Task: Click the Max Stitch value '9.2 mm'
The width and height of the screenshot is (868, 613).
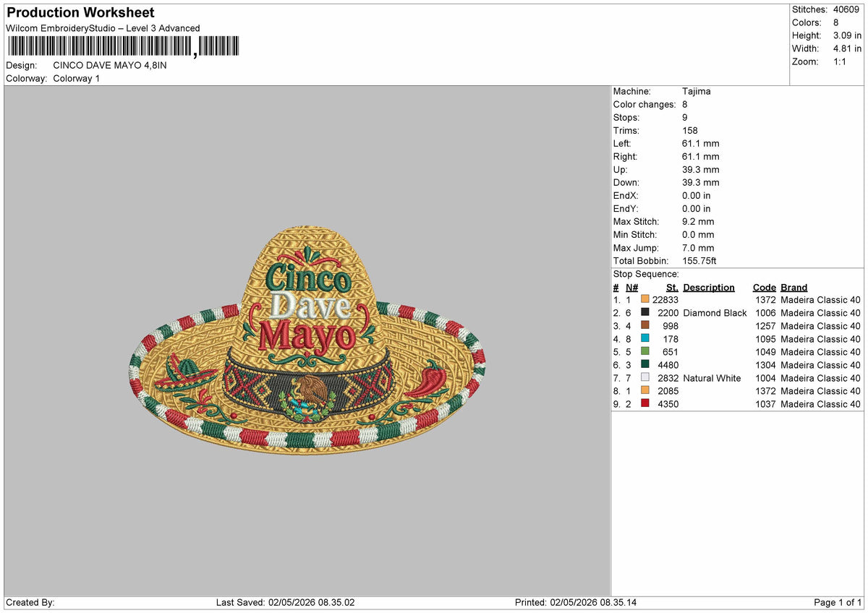Action: (x=698, y=221)
